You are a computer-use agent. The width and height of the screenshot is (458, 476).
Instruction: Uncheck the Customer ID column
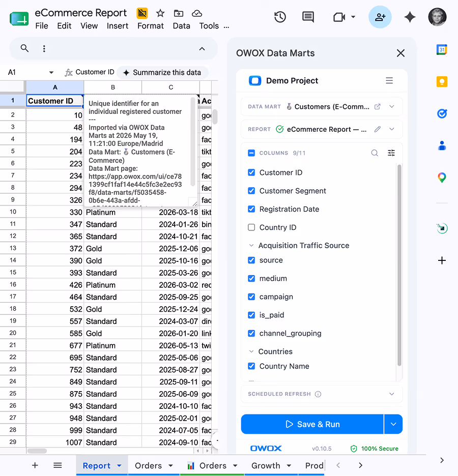251,172
